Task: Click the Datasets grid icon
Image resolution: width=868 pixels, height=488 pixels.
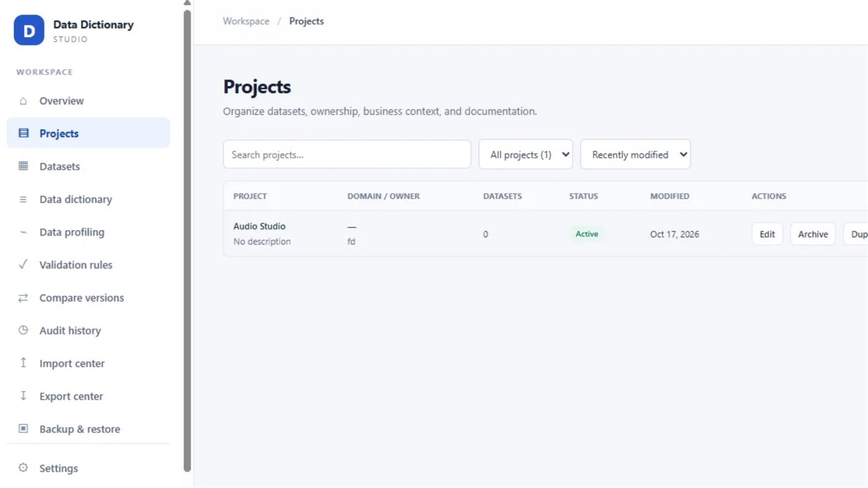Action: click(23, 166)
